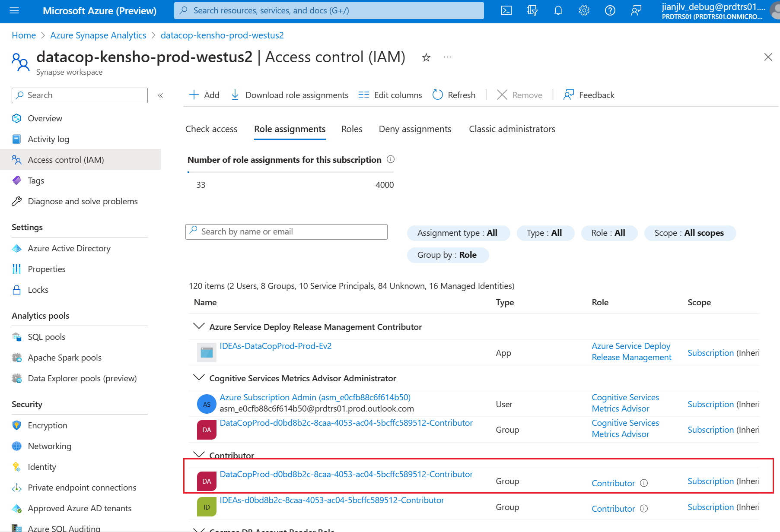Open the Scope : All scopes filter
The width and height of the screenshot is (780, 532).
tap(690, 233)
